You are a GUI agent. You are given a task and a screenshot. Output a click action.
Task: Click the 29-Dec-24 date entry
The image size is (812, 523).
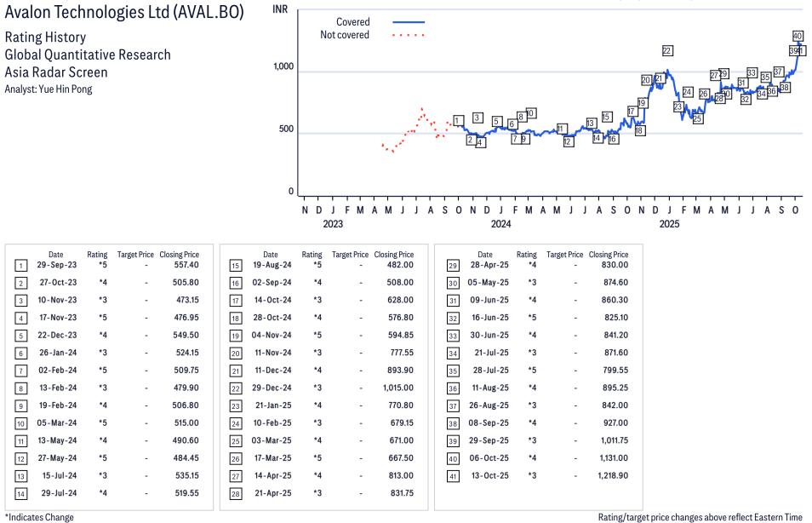click(x=271, y=388)
